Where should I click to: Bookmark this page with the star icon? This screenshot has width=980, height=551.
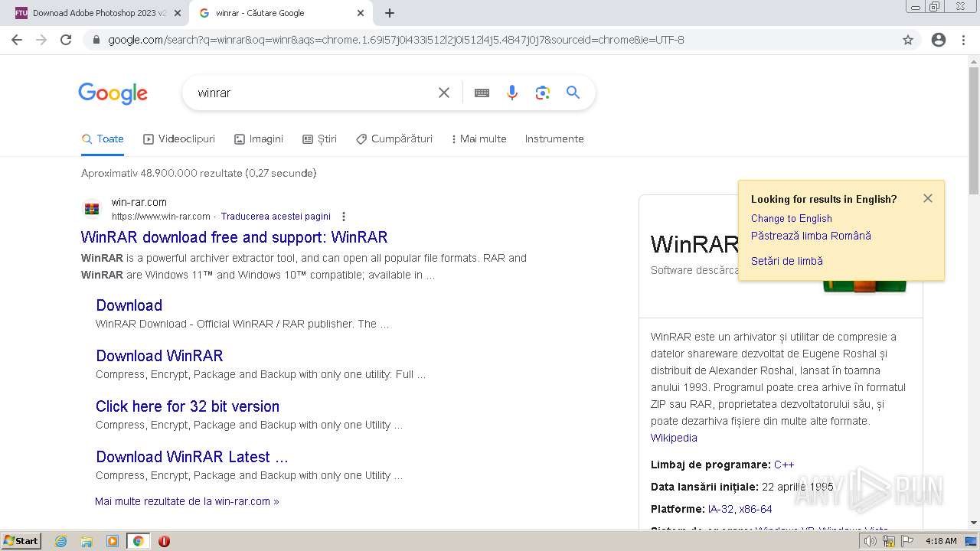(x=908, y=40)
